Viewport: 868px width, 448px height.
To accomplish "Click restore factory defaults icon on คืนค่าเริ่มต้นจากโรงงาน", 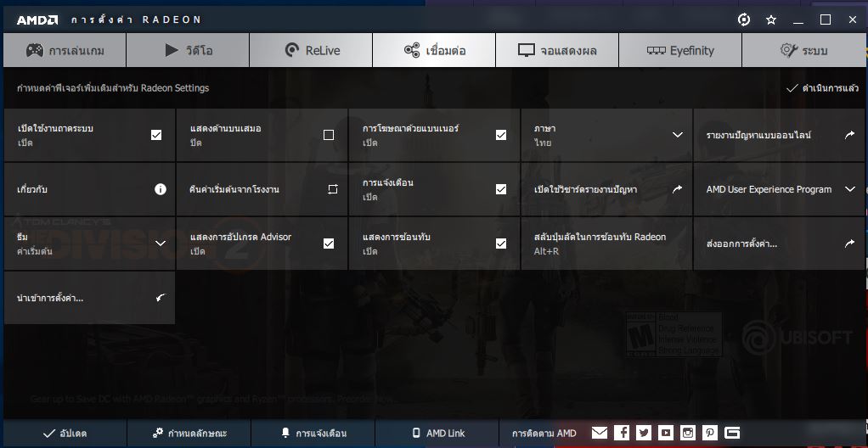I will click(333, 189).
